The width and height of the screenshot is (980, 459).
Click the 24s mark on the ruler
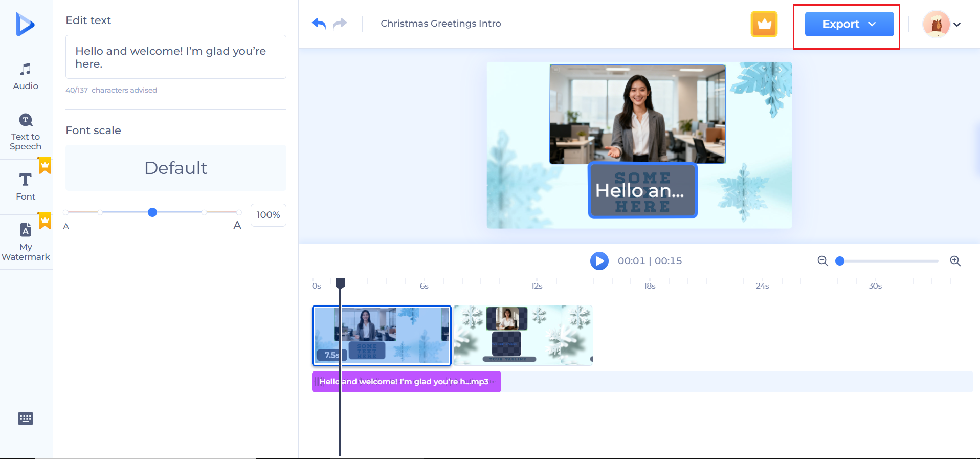[x=762, y=286]
